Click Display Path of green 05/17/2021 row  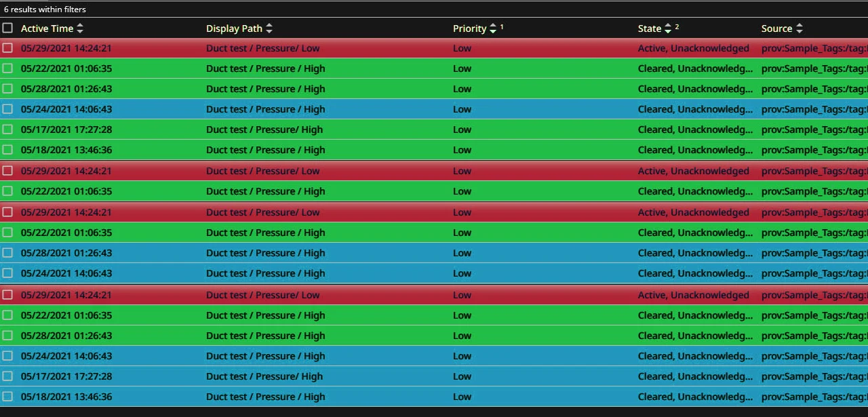tap(264, 130)
